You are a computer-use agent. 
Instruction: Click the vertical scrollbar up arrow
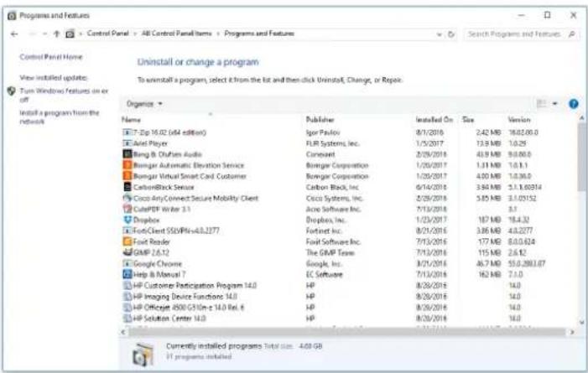pos(581,118)
